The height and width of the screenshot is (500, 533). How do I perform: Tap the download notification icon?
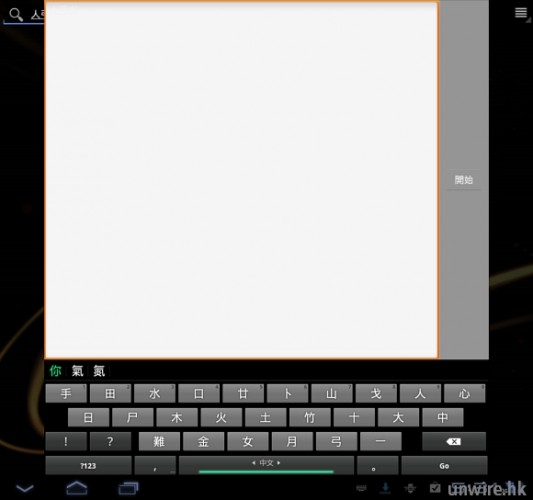[x=385, y=488]
